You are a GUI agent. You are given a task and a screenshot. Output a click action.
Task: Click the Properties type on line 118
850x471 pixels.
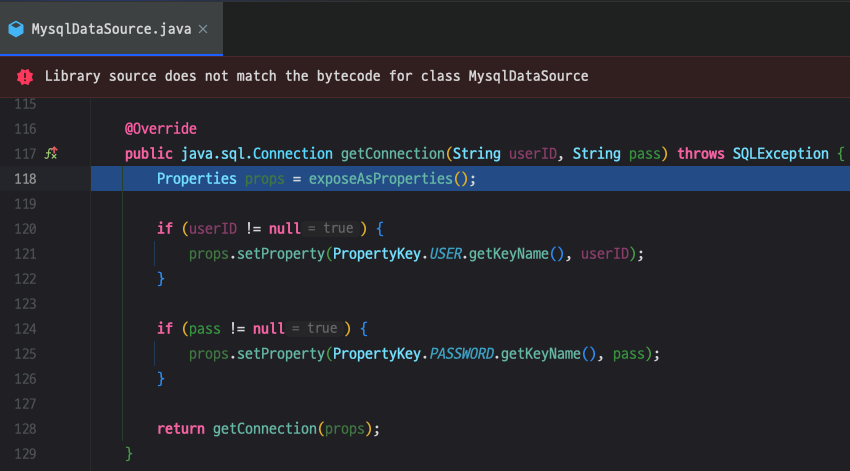point(197,179)
